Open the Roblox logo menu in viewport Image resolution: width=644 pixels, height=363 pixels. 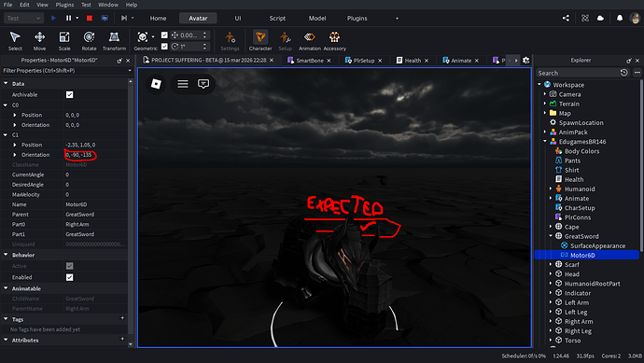coord(156,84)
